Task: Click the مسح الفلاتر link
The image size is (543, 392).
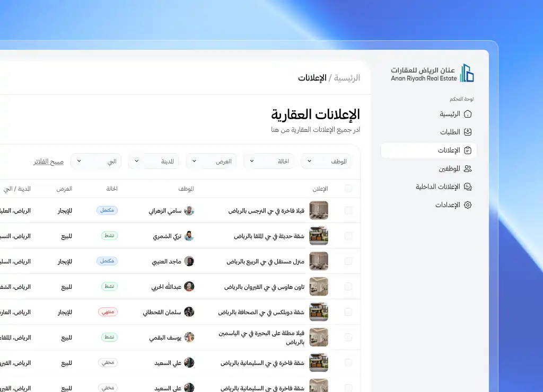Action: [48, 162]
